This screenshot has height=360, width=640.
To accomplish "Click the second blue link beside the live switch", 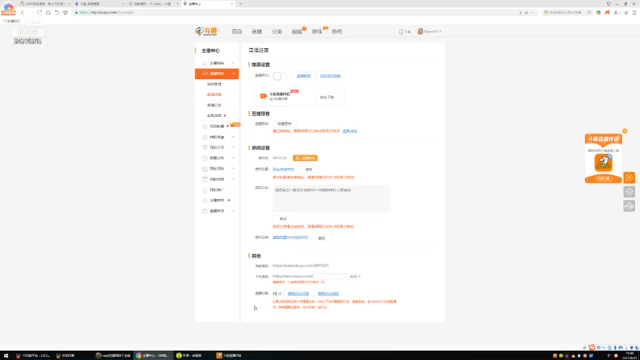I will coord(330,76).
